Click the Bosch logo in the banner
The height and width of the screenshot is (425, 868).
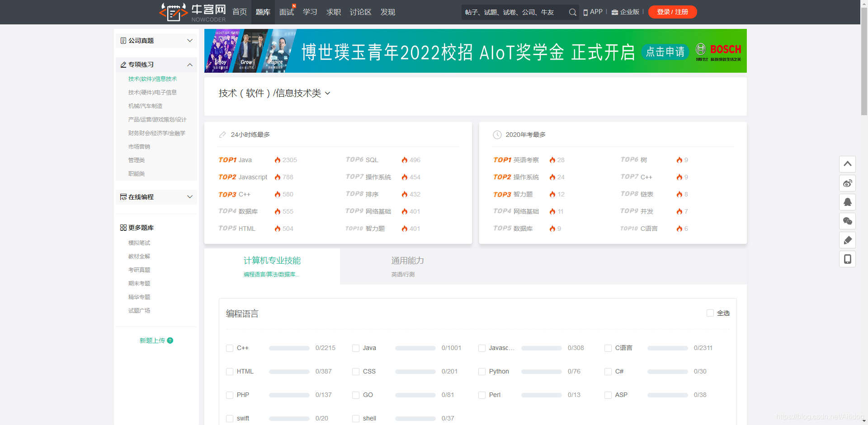pos(718,51)
